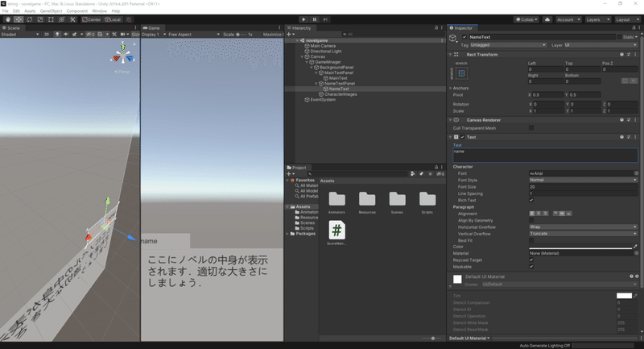Uncheck Raycast Target checkbox

tap(531, 260)
